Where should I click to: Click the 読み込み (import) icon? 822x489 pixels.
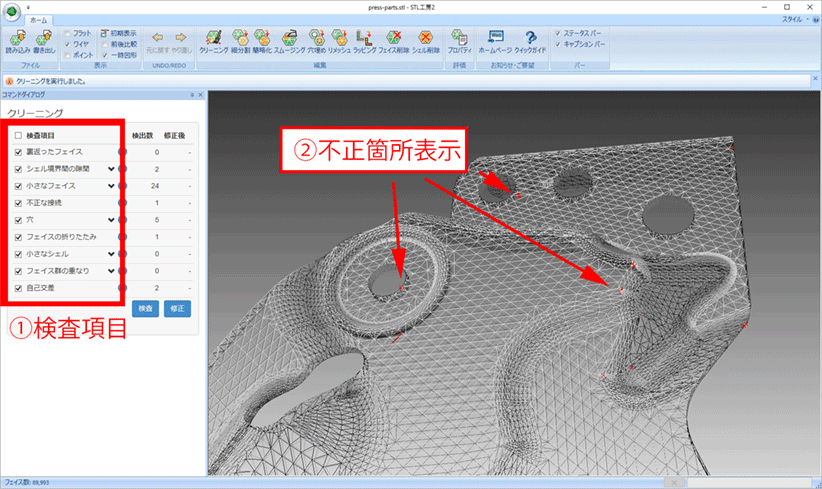click(18, 37)
